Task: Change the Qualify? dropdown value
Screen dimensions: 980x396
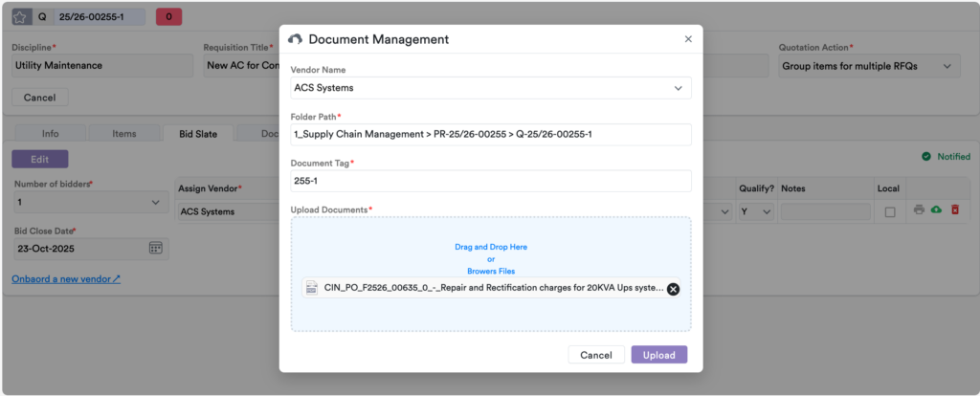Action: 755,212
